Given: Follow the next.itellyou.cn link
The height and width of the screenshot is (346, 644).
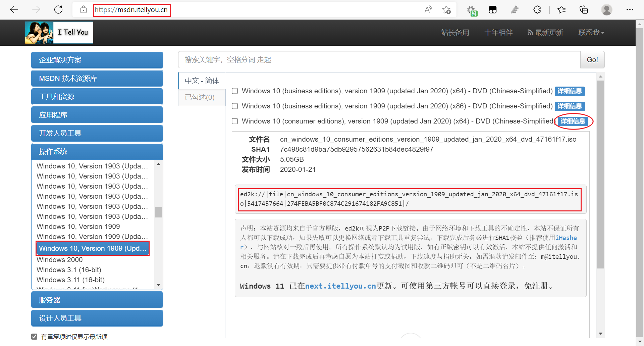Looking at the screenshot, I should coord(340,286).
